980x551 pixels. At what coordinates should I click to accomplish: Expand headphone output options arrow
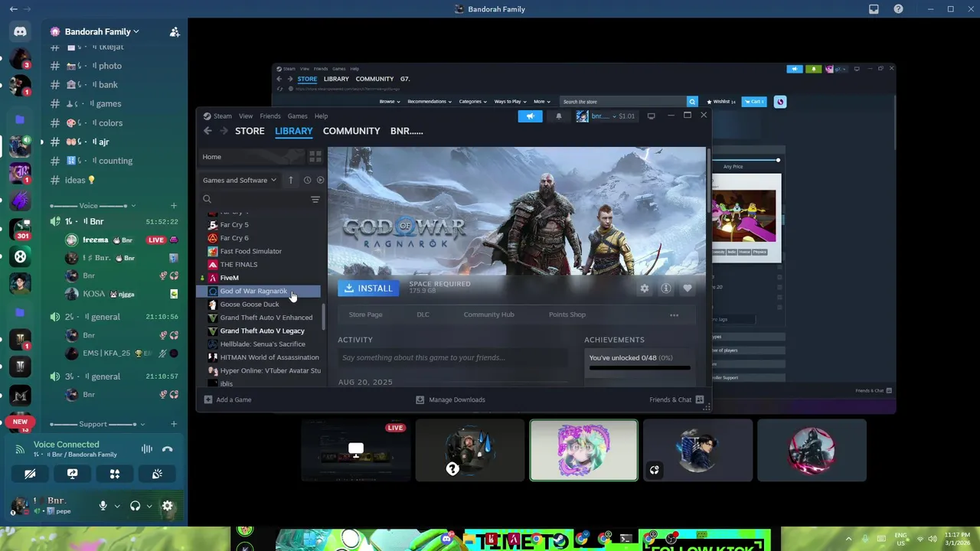tap(149, 506)
